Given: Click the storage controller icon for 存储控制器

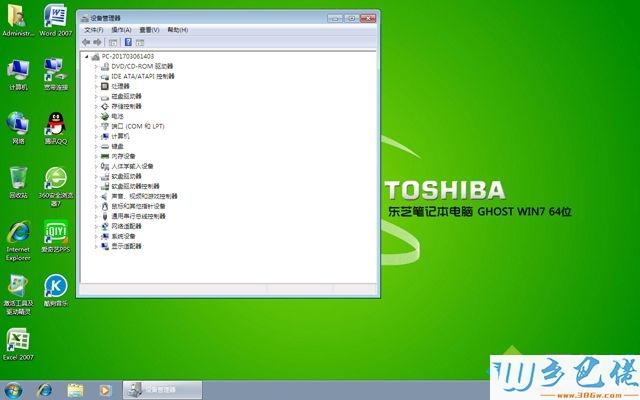Looking at the screenshot, I should tap(105, 106).
